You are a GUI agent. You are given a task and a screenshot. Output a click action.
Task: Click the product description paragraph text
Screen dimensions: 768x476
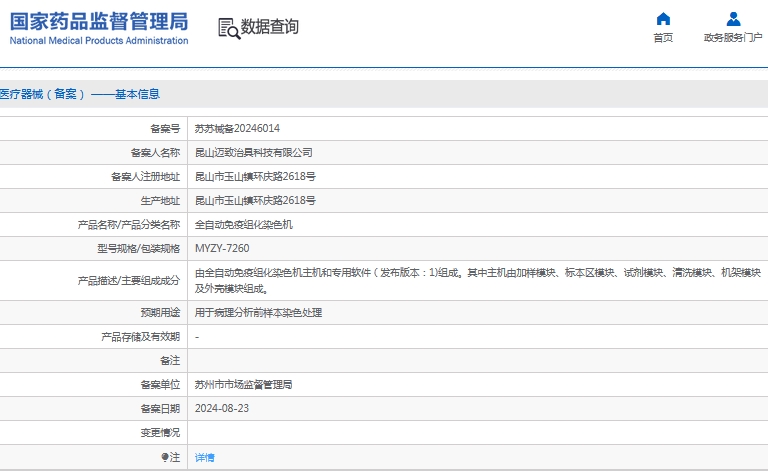pyautogui.click(x=478, y=281)
